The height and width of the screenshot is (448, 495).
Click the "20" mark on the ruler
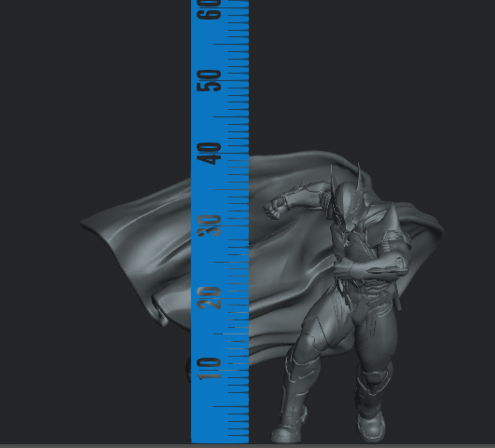209,297
